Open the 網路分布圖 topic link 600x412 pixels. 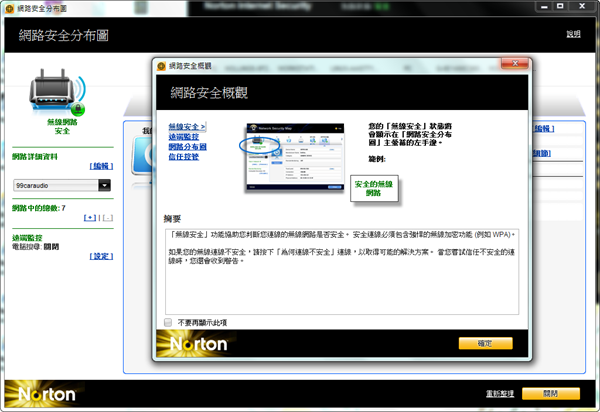(x=188, y=147)
